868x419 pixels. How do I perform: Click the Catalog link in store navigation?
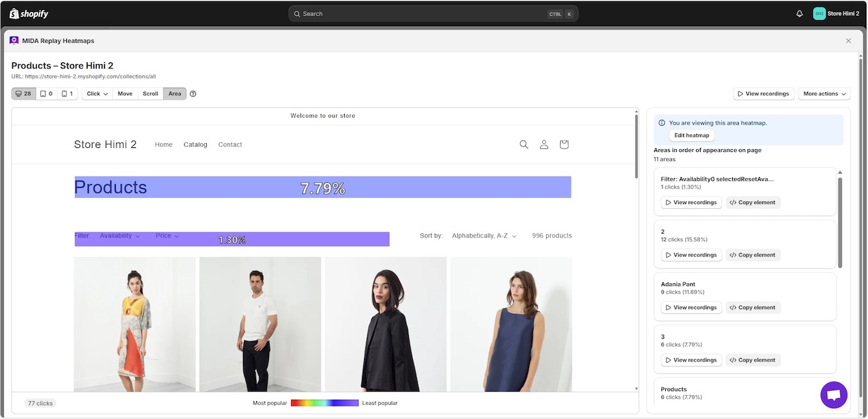(195, 145)
